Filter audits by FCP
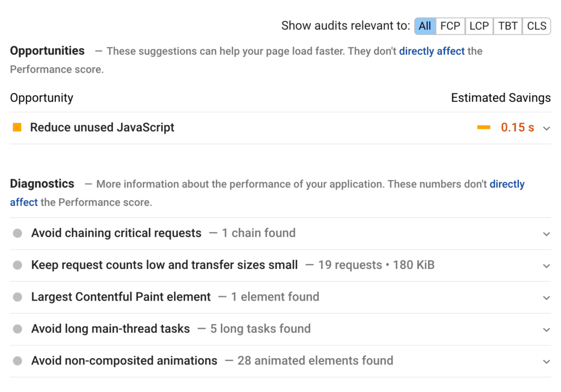 click(x=450, y=26)
